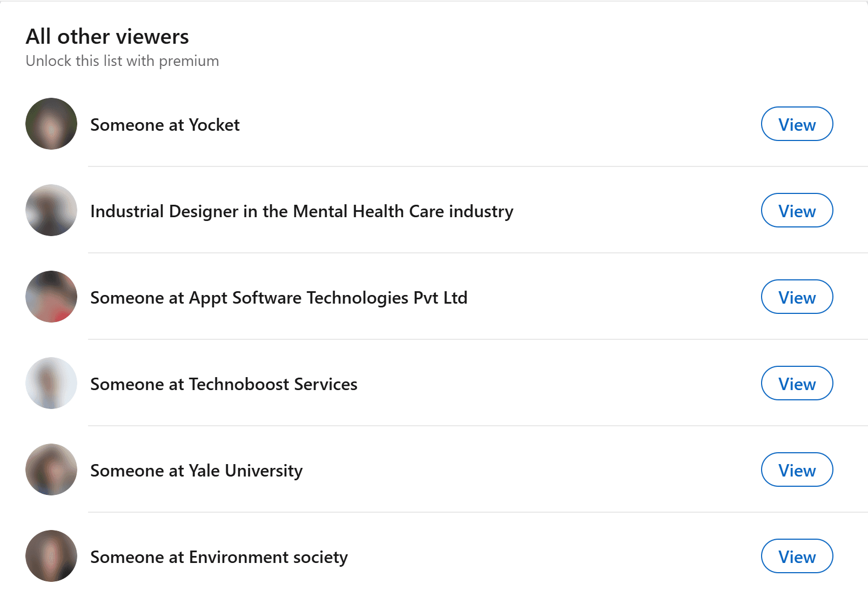Click the Yale University viewer's profile photo
Viewport: 868px width, 597px height.
click(x=51, y=470)
